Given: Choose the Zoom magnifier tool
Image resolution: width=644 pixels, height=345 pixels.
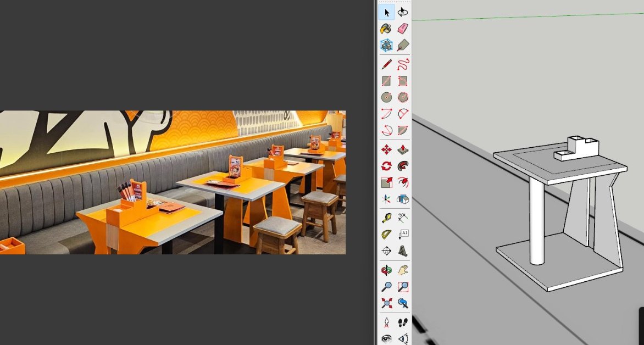Looking at the screenshot, I should tap(386, 287).
